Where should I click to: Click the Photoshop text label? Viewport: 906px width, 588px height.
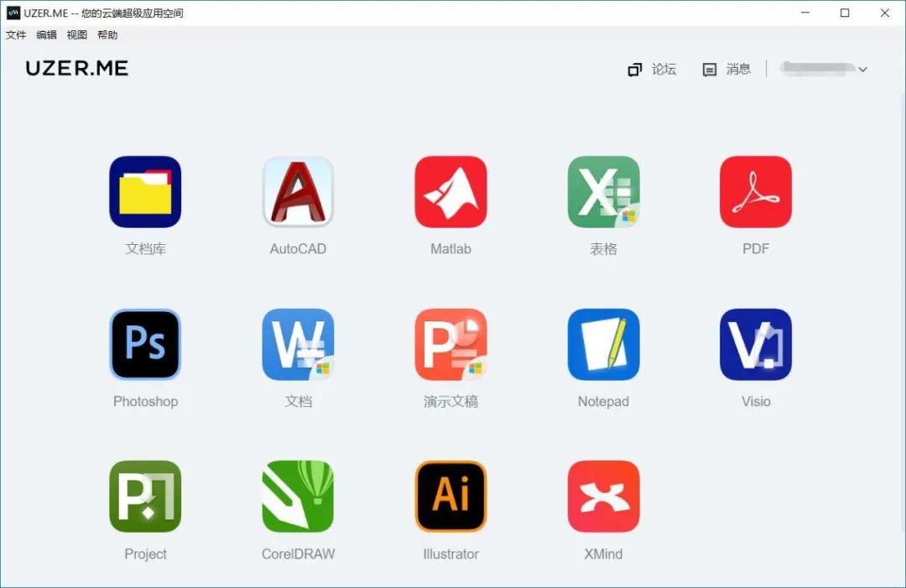click(146, 402)
